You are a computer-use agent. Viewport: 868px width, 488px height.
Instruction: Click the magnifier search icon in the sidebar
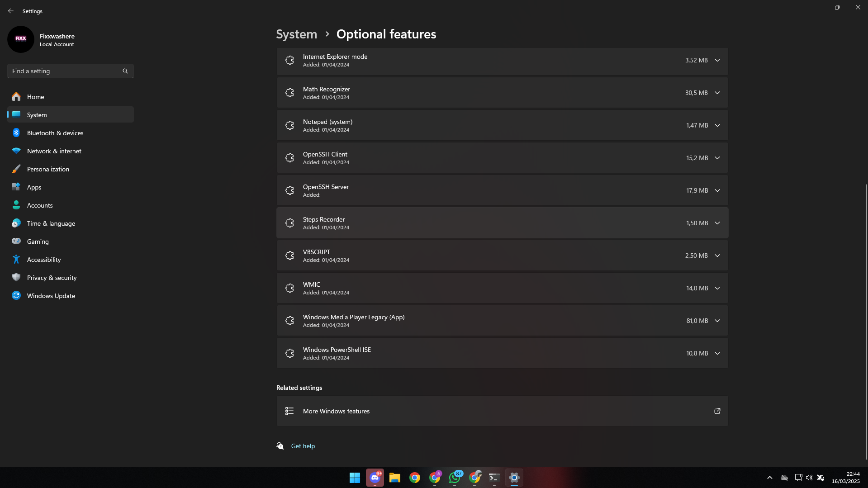pyautogui.click(x=125, y=71)
